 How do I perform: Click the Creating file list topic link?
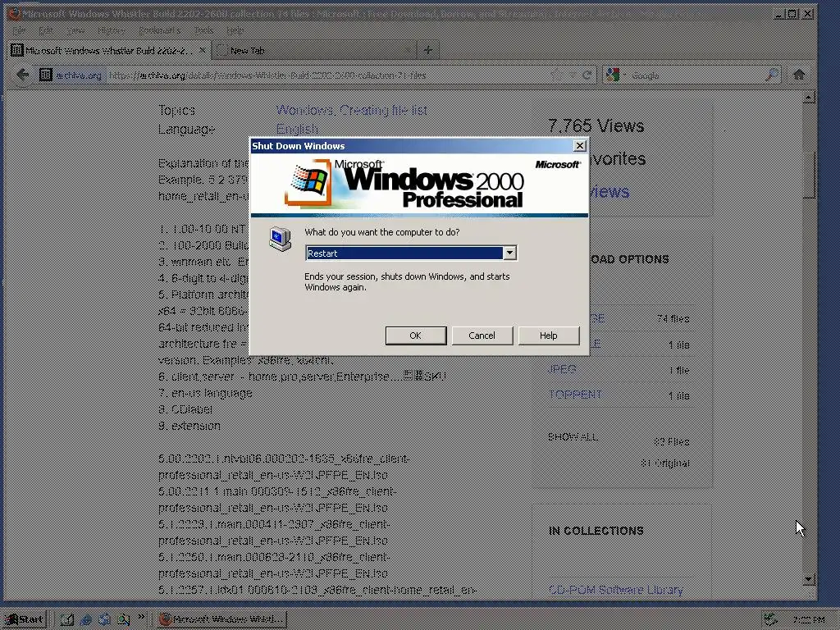384,111
